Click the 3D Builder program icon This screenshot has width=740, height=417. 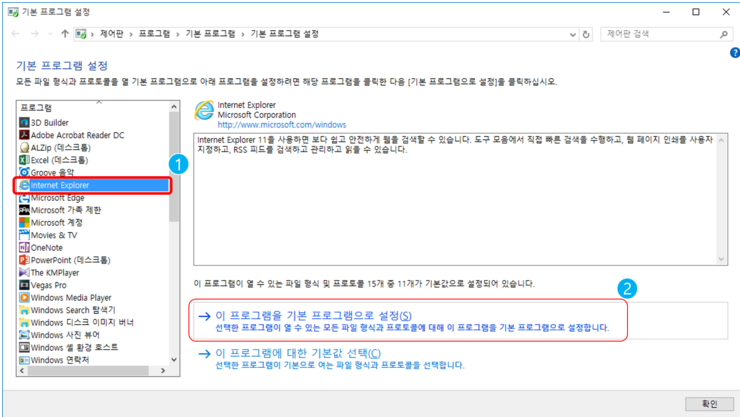point(24,122)
